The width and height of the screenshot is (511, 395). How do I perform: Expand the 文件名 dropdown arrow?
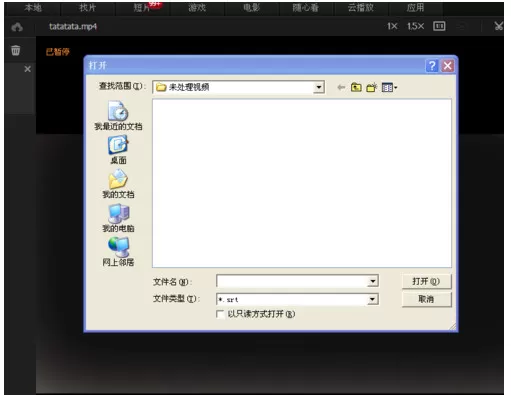pos(373,281)
